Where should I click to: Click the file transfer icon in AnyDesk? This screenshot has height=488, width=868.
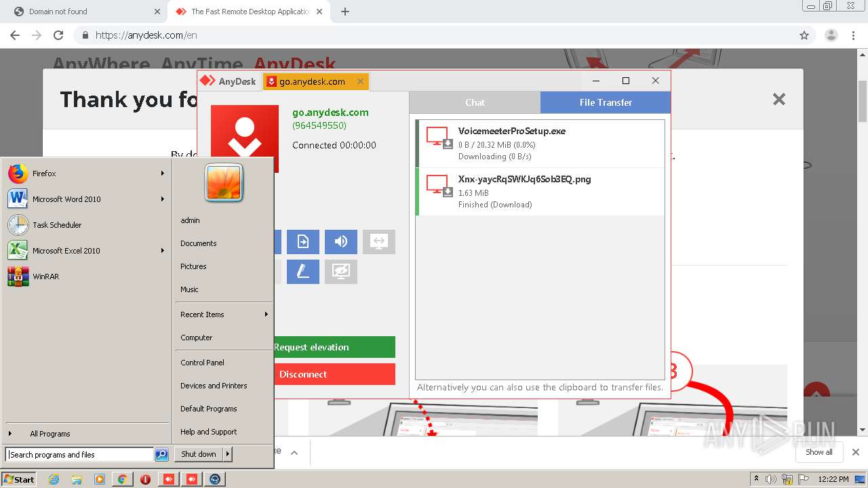[x=303, y=242]
